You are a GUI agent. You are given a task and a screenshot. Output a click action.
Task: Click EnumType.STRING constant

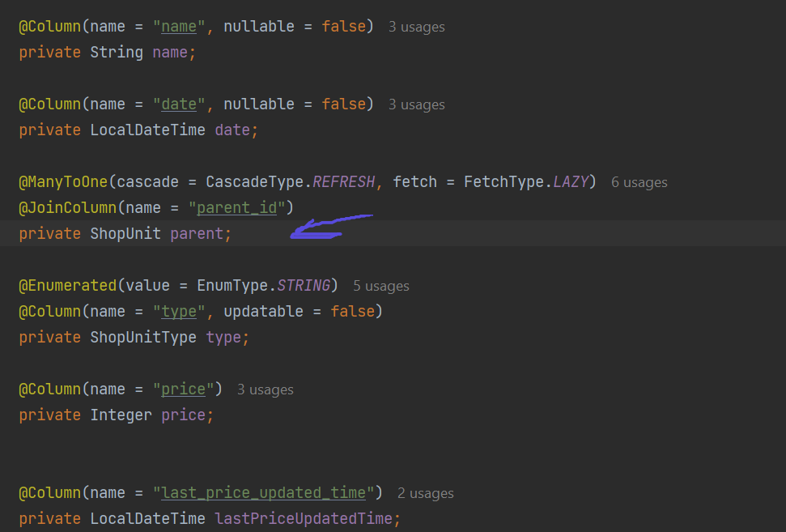click(x=264, y=285)
